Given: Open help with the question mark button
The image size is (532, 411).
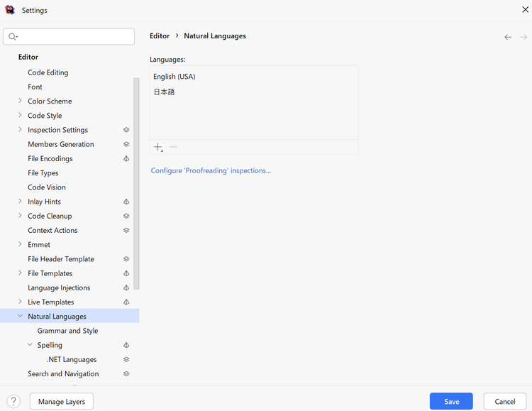Looking at the screenshot, I should 13,402.
